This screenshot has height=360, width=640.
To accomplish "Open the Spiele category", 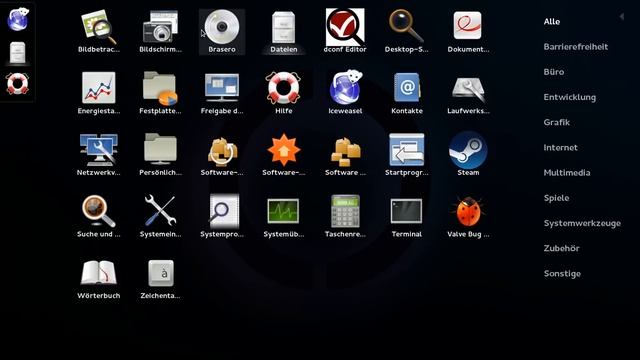I will [556, 198].
